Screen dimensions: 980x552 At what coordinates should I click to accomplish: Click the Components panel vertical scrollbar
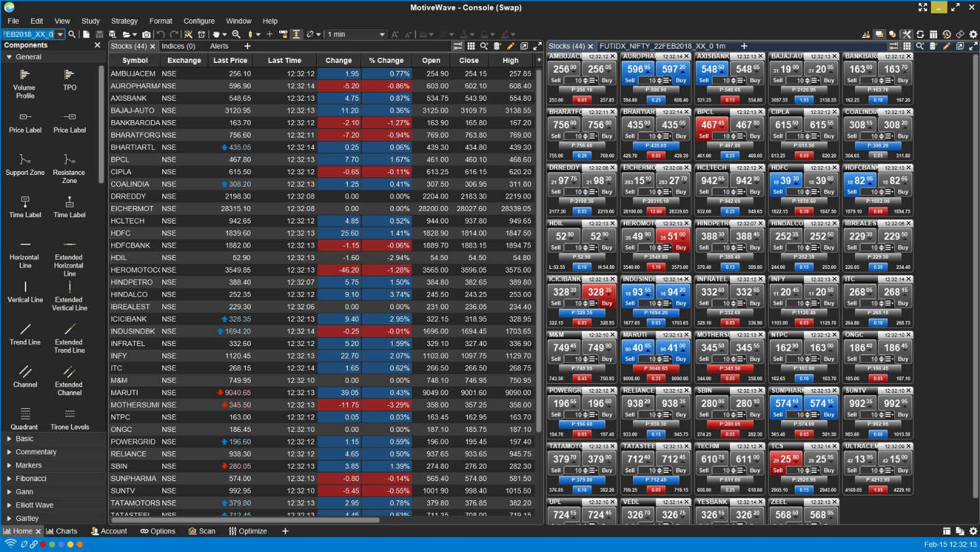click(x=101, y=124)
